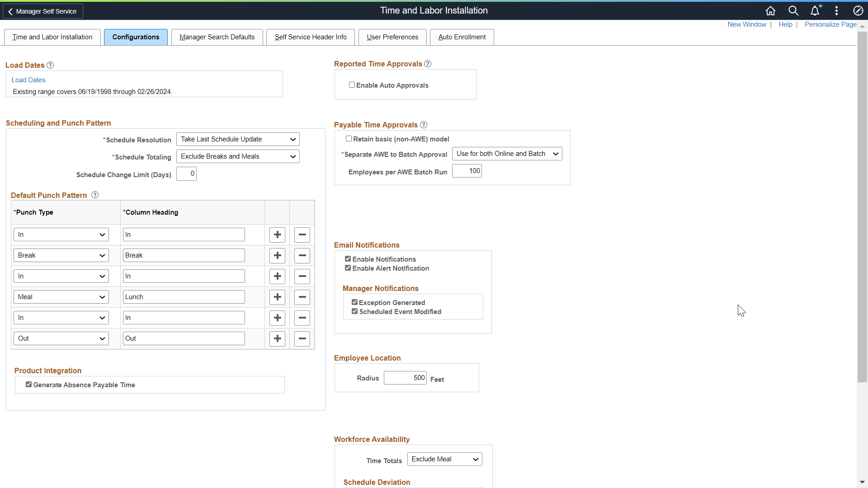Open the Home icon in the header
Screen dimensions: 868x488
tap(770, 10)
